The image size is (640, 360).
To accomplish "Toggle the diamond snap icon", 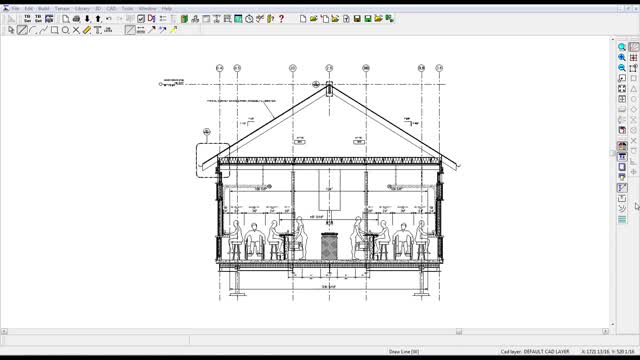I will (633, 109).
